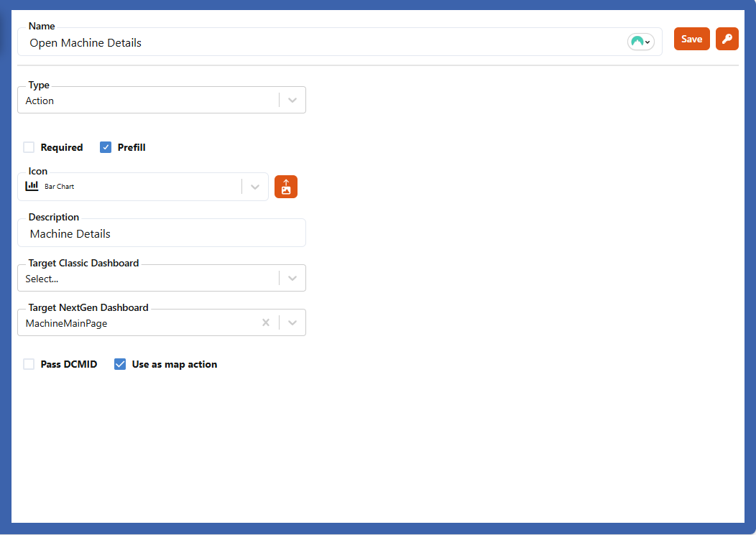Click the orange key icon button
This screenshot has width=756, height=535.
click(727, 39)
